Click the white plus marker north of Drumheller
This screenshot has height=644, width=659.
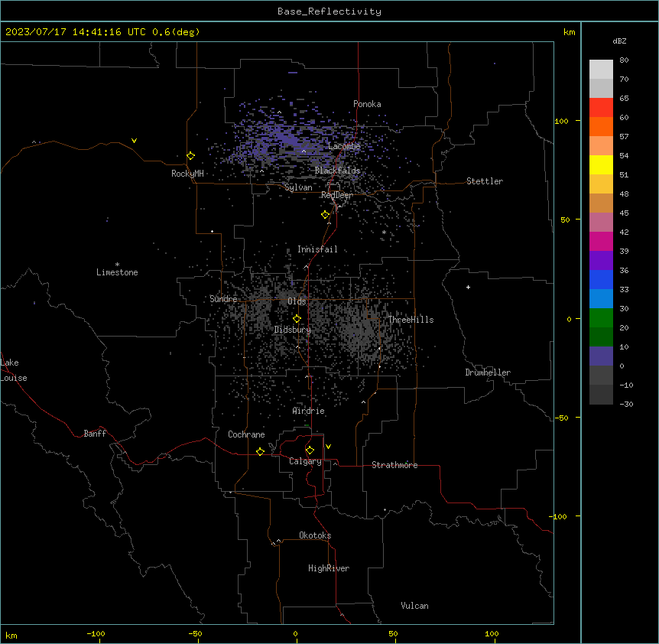click(468, 287)
